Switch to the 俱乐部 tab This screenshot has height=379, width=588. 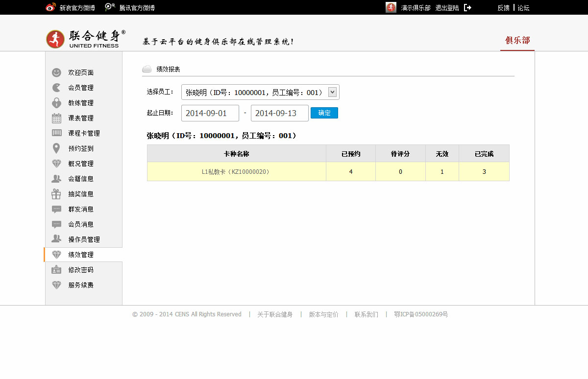tap(517, 41)
